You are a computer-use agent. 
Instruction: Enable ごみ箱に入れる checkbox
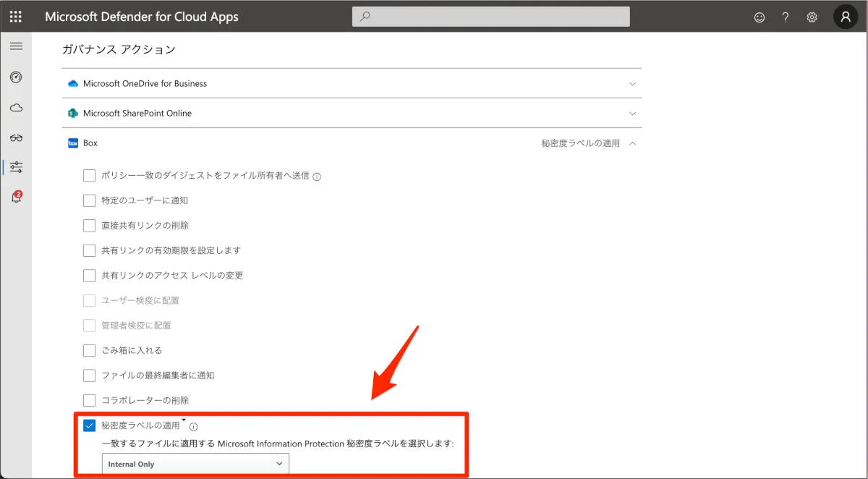coord(90,351)
